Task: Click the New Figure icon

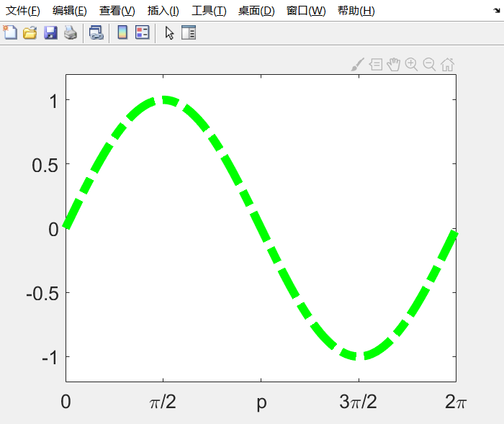Action: click(x=10, y=33)
